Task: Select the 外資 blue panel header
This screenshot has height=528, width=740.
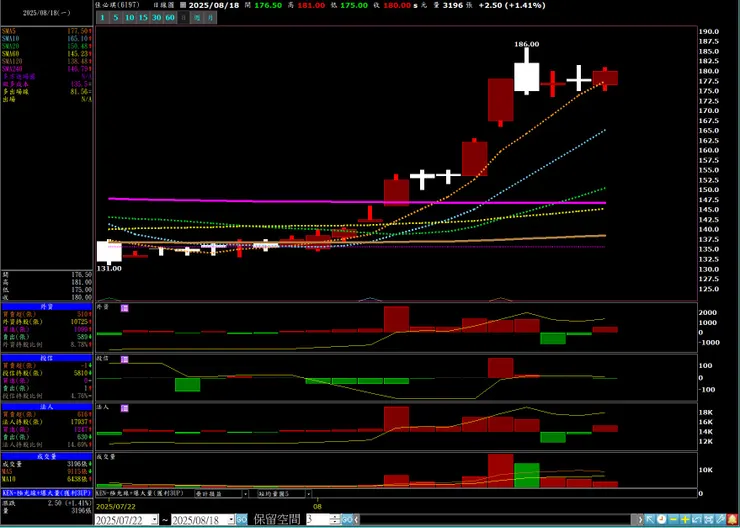Action: pos(47,306)
